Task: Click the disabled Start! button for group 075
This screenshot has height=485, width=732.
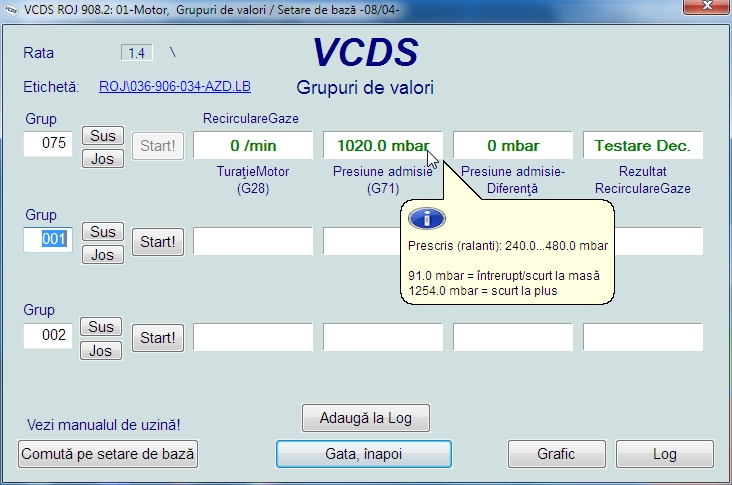Action: click(x=158, y=146)
